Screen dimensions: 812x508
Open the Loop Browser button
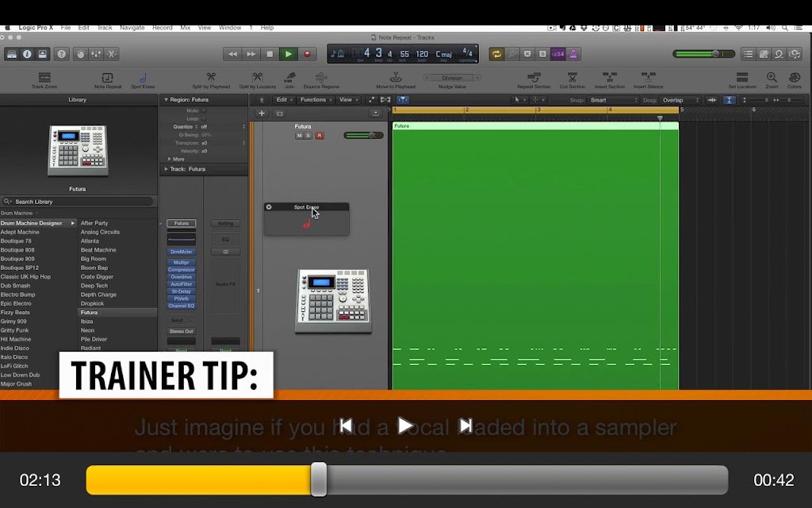[779, 54]
